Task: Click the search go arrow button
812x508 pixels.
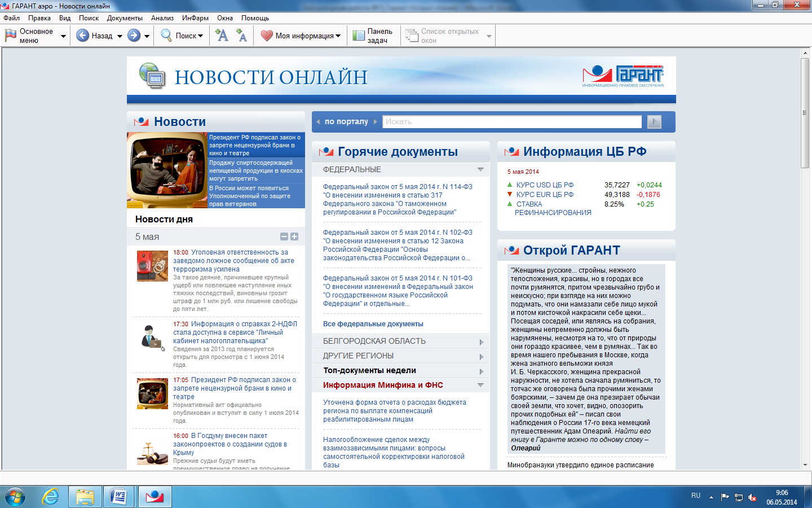Action: click(654, 121)
